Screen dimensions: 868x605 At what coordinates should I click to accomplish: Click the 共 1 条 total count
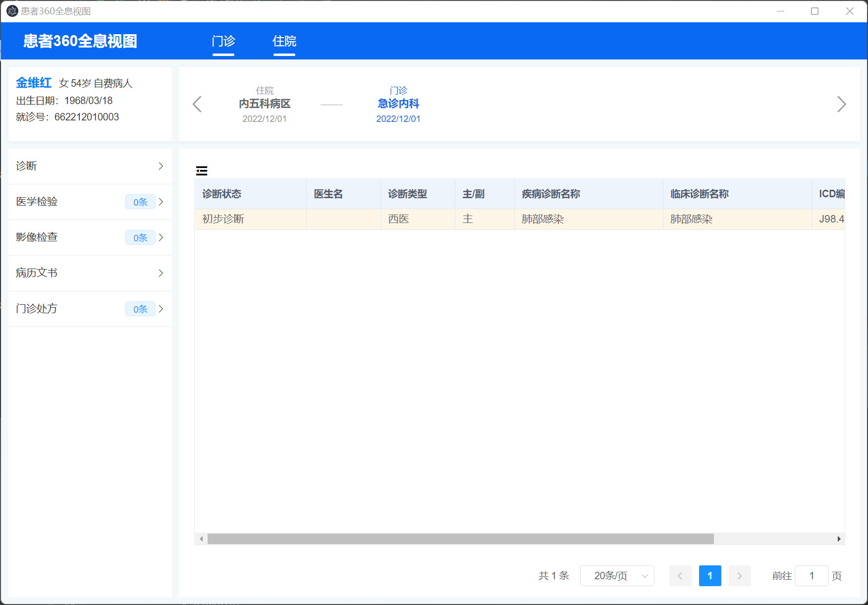point(553,576)
